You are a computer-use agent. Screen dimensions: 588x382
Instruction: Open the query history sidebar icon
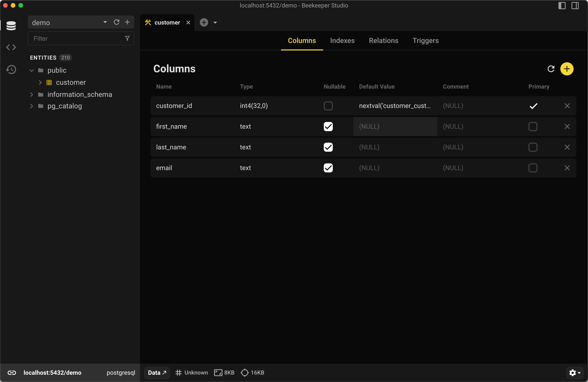(11, 70)
